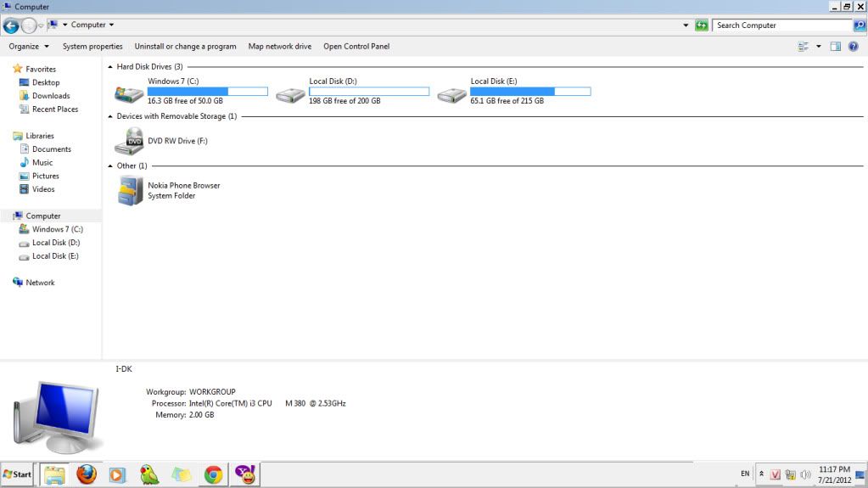Click the '16.3 GB free of 50.0 GB' text
This screenshot has width=868, height=488.
pos(185,101)
